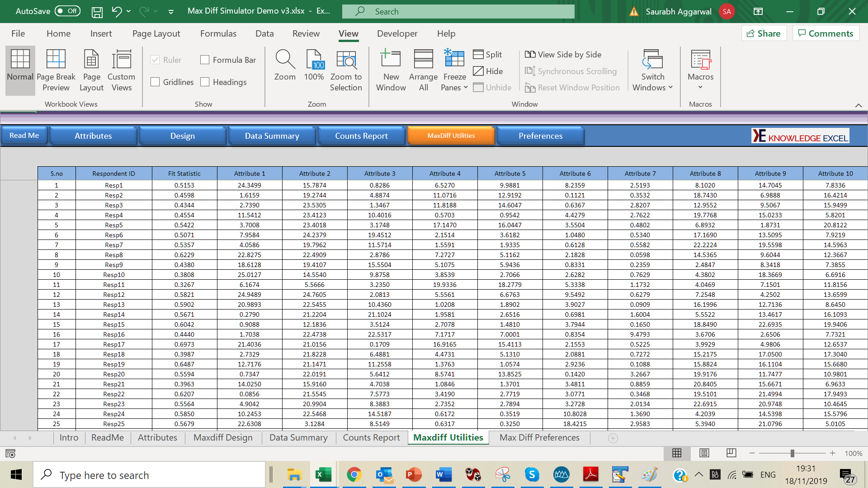
Task: Click the Preferences navigation button
Action: (x=540, y=136)
